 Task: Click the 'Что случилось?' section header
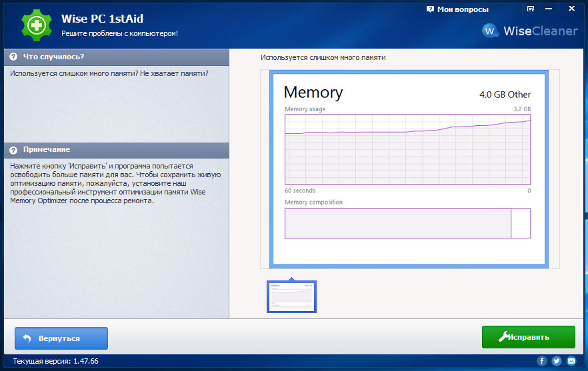[53, 57]
